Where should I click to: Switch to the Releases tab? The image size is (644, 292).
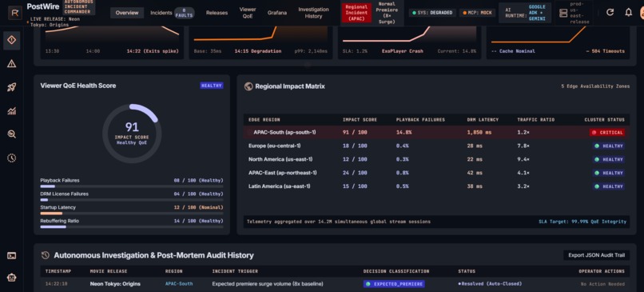(x=217, y=13)
